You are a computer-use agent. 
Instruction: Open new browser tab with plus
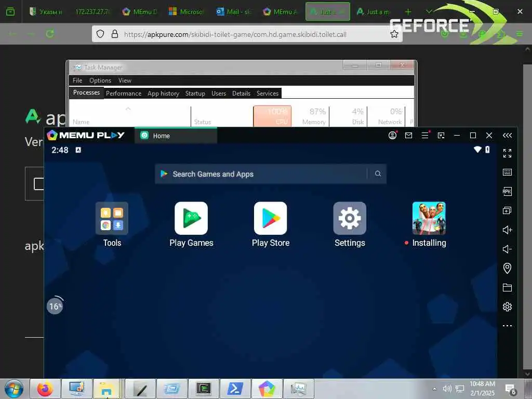tap(408, 12)
